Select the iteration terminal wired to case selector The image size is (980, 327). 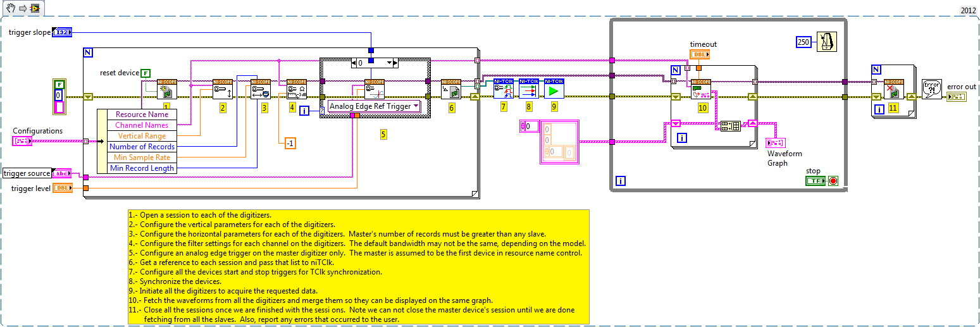304,111
